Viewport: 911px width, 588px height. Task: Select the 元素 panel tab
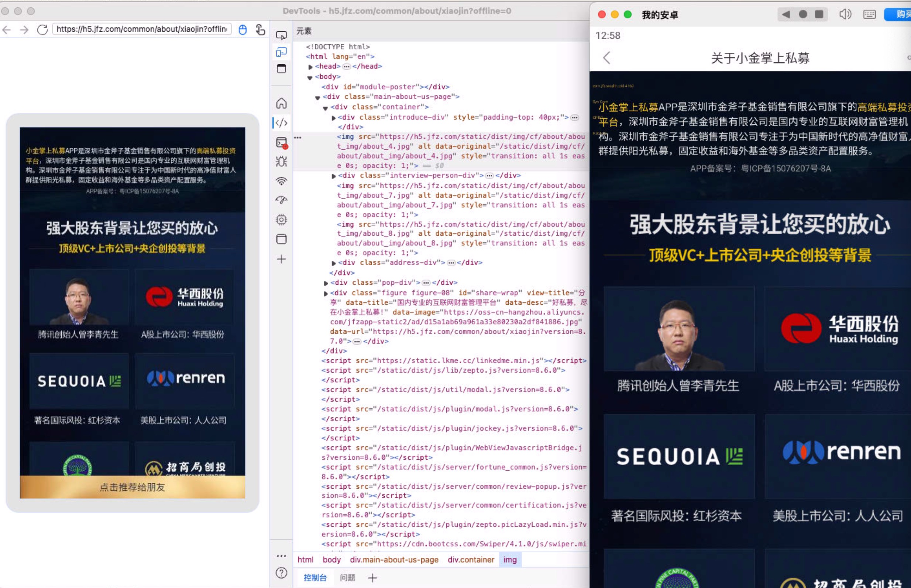coord(304,31)
